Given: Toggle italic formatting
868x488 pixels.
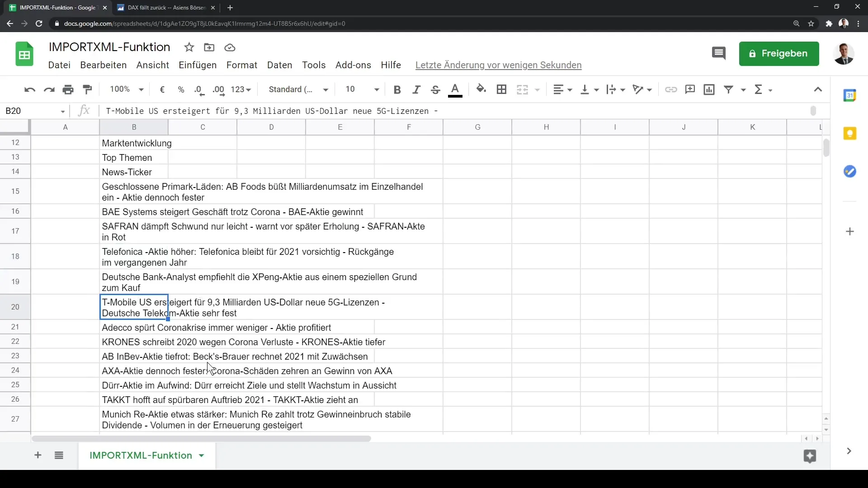Looking at the screenshot, I should tap(416, 89).
